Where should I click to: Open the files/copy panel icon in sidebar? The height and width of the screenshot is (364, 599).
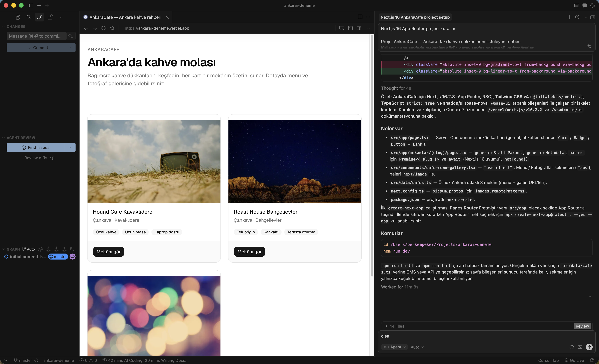pyautogui.click(x=18, y=17)
